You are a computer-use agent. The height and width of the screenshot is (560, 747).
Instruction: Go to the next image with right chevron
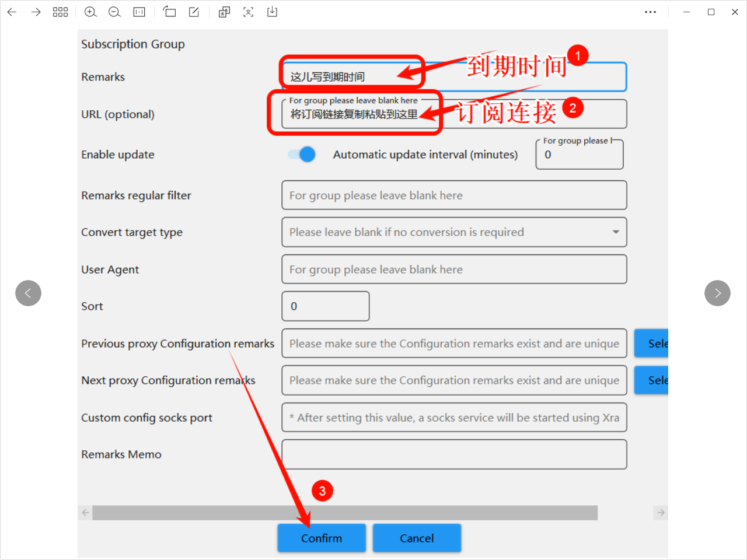tap(717, 293)
